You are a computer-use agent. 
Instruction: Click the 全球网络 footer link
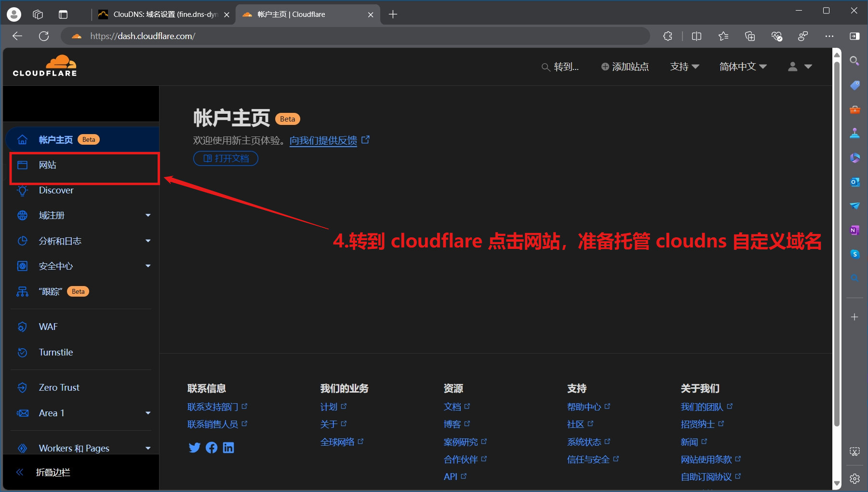[337, 442]
